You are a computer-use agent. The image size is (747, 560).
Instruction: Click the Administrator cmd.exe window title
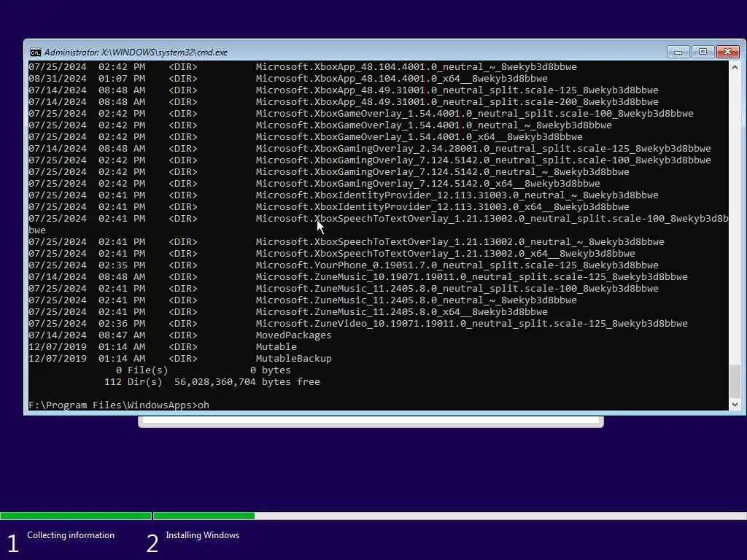[x=136, y=52]
